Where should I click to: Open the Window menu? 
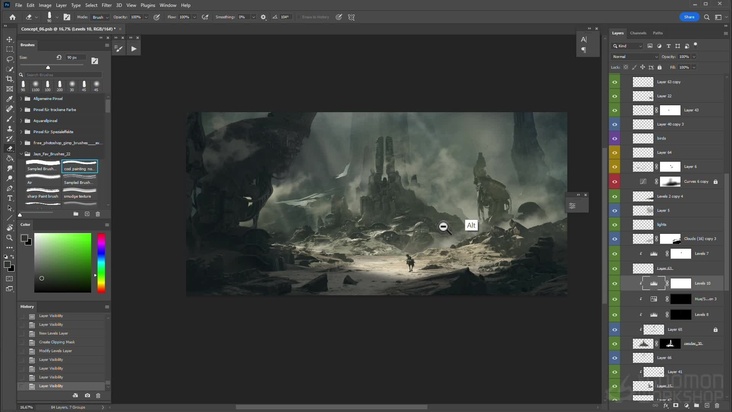(x=168, y=5)
